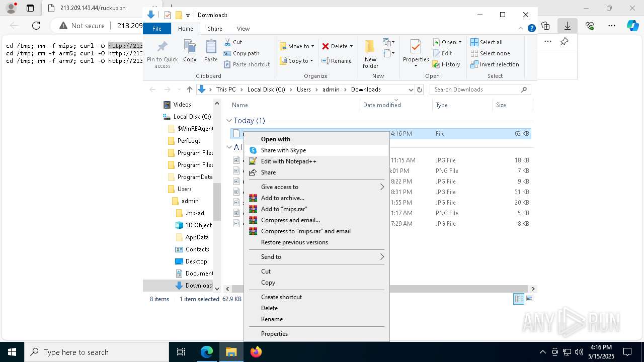Open Explorer help question mark icon
644x362 pixels.
(531, 29)
